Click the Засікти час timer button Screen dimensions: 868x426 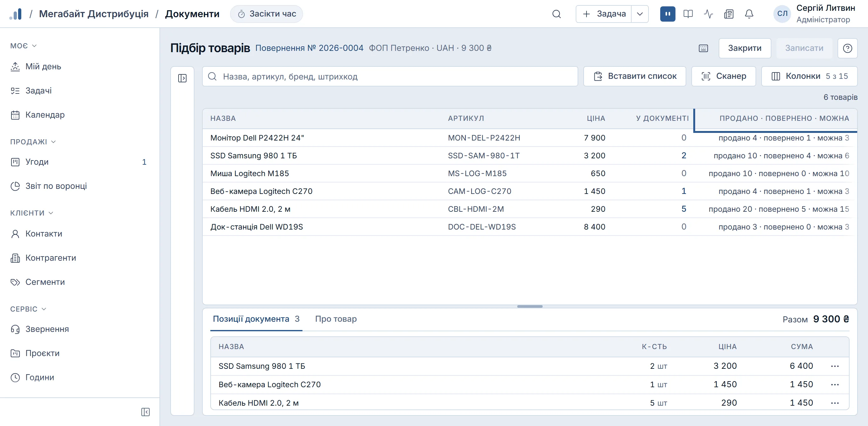click(x=266, y=14)
